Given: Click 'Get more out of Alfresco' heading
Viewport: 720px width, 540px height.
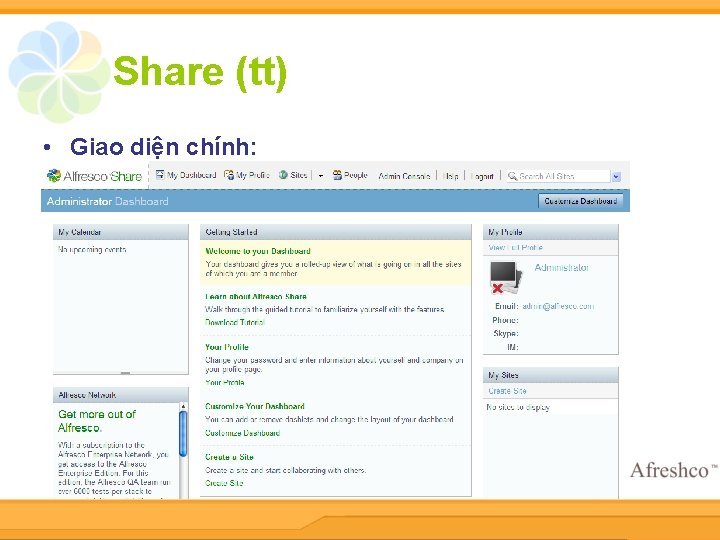Looking at the screenshot, I should point(97,421).
